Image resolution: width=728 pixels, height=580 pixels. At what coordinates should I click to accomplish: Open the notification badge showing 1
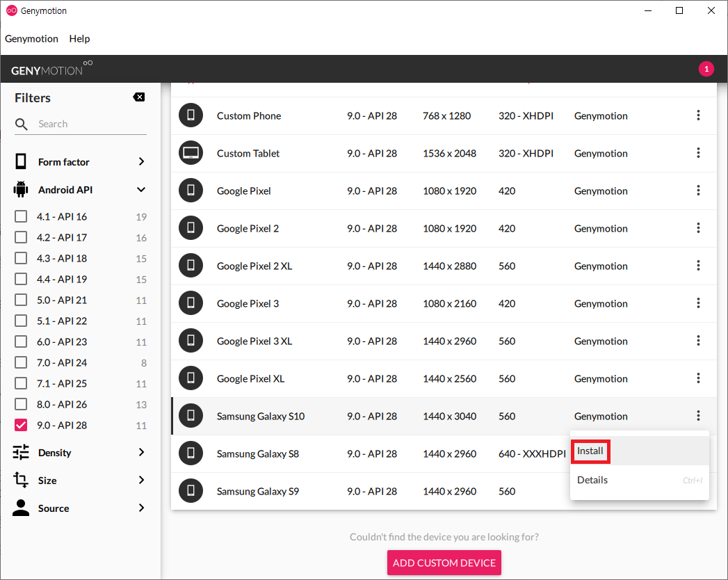tap(706, 69)
